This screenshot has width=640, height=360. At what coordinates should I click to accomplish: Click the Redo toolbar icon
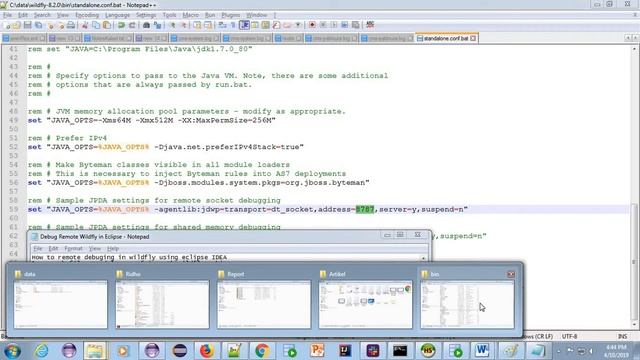pyautogui.click(x=132, y=25)
